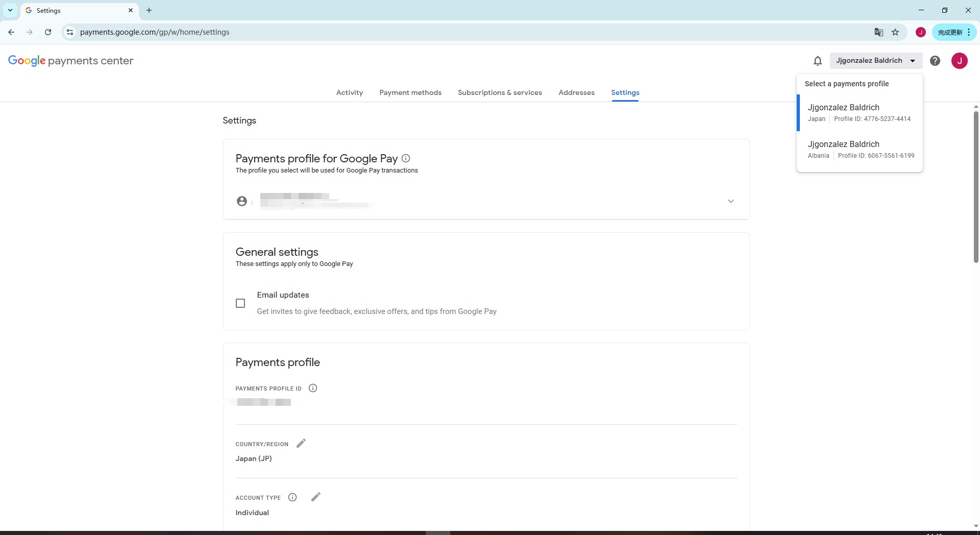Image resolution: width=980 pixels, height=535 pixels.
Task: Select the Albania payments profile
Action: point(860,150)
